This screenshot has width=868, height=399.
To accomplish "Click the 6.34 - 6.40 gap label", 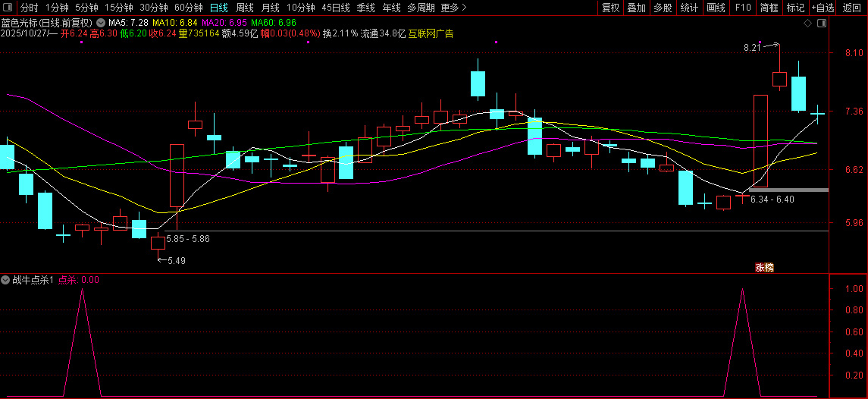I will click(772, 199).
